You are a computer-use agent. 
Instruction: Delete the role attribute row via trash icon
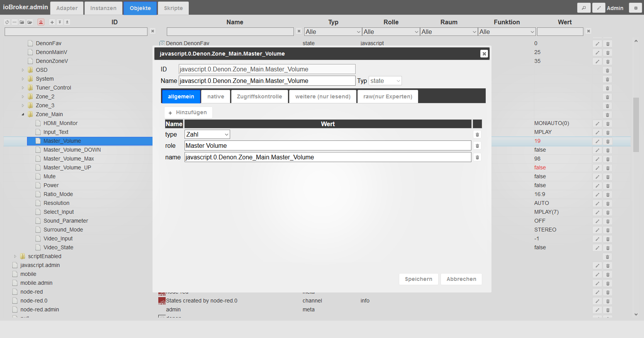(x=477, y=146)
